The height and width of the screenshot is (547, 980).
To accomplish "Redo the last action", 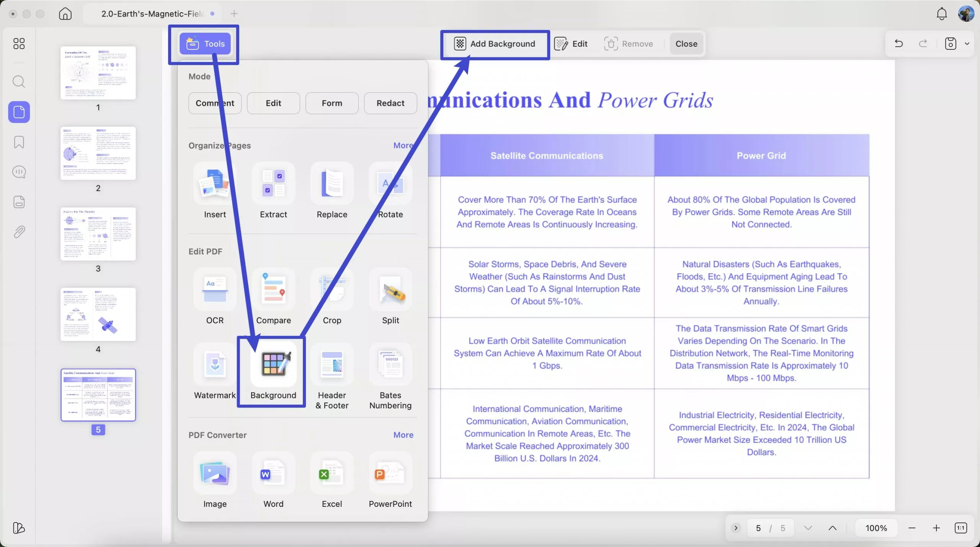I will click(923, 44).
